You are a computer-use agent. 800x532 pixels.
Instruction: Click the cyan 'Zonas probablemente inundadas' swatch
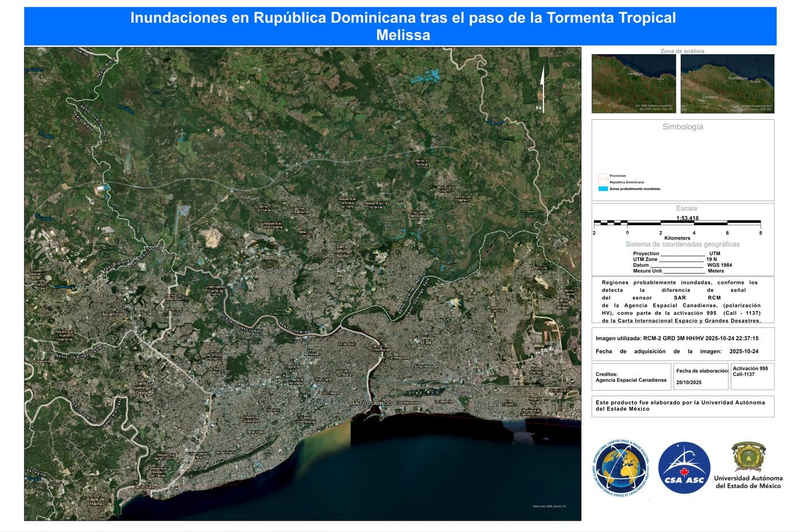603,189
